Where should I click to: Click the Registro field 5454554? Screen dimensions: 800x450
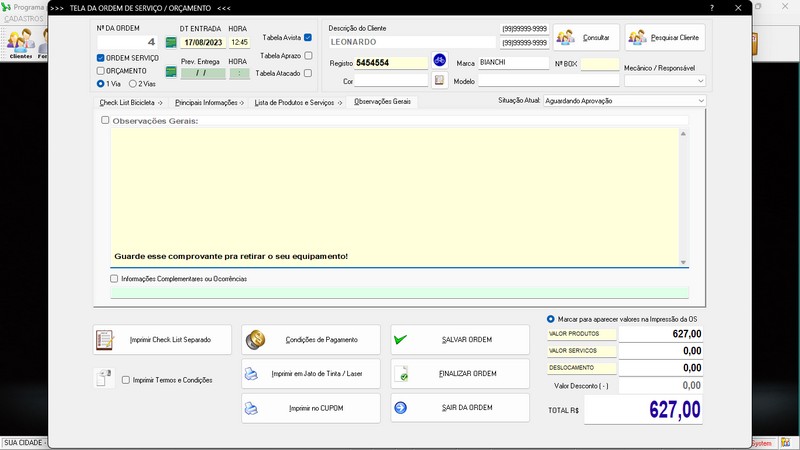click(x=391, y=63)
